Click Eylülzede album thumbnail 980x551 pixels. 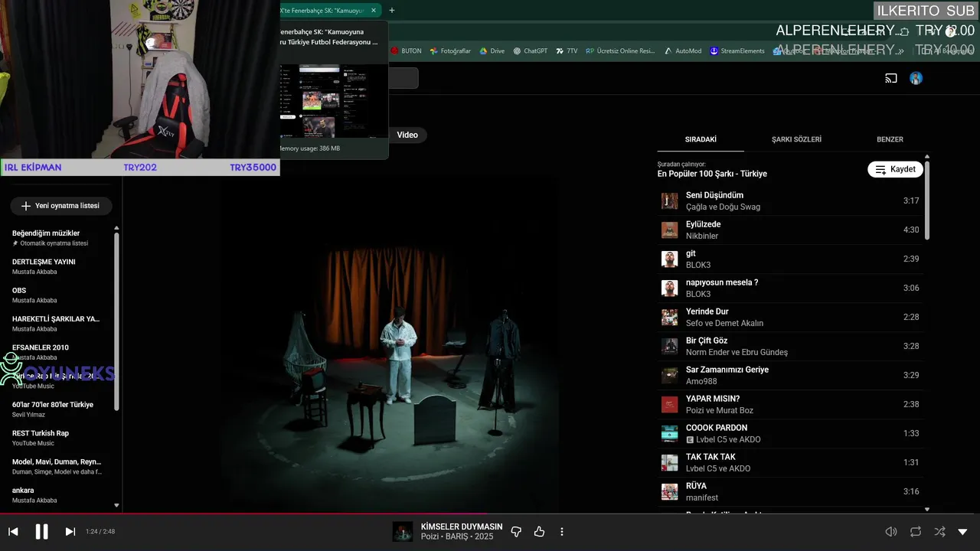pos(670,230)
